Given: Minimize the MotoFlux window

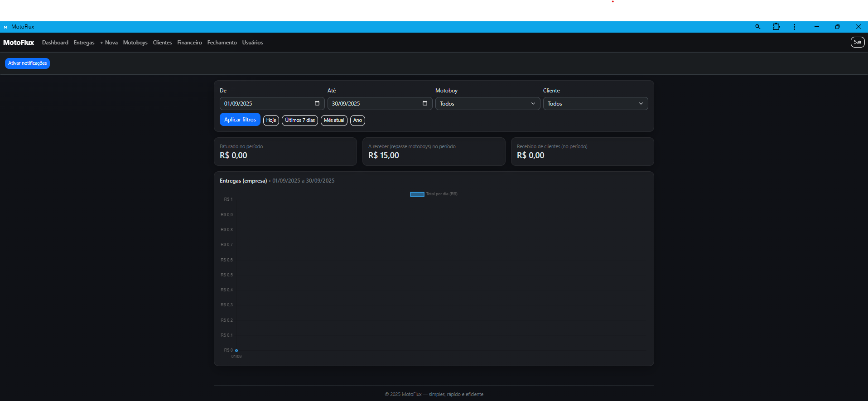Looking at the screenshot, I should click(817, 27).
